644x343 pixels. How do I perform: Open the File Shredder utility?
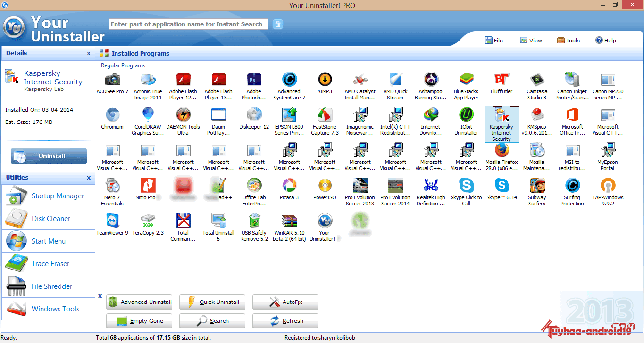click(x=48, y=286)
